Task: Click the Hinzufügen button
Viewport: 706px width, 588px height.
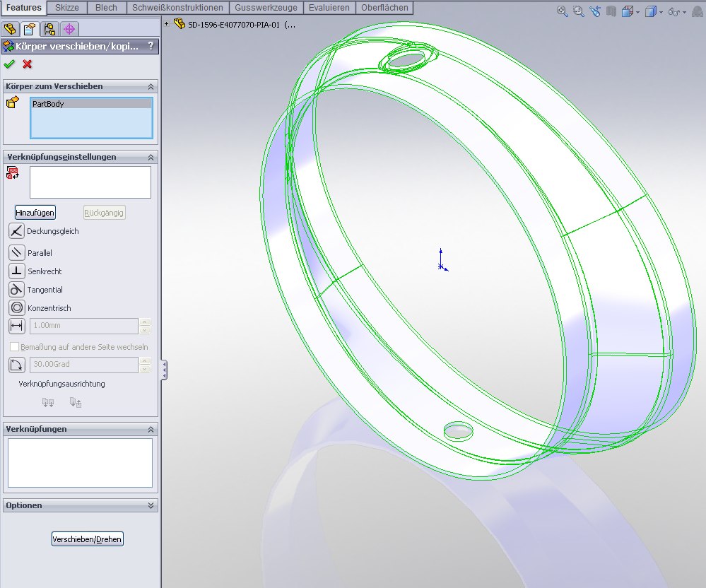Action: point(35,213)
